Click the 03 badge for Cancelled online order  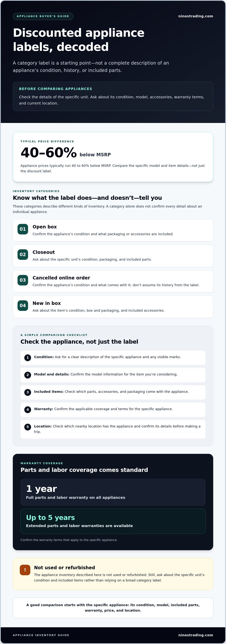(23, 280)
